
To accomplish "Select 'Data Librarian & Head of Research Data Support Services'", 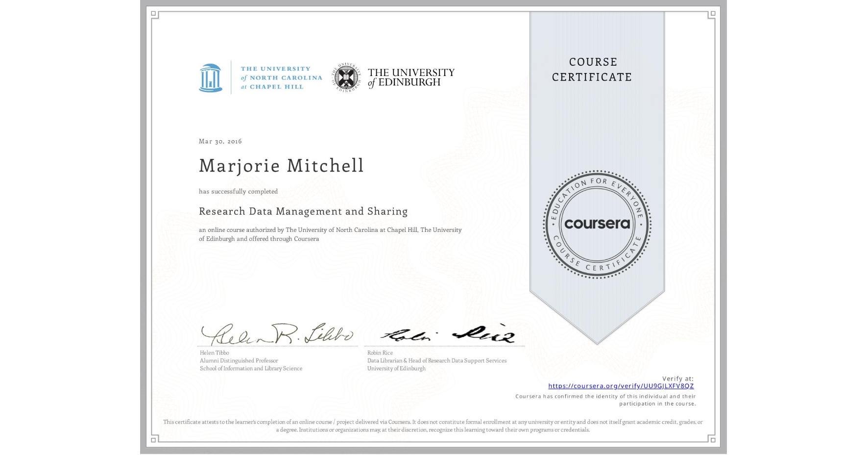I will [437, 360].
